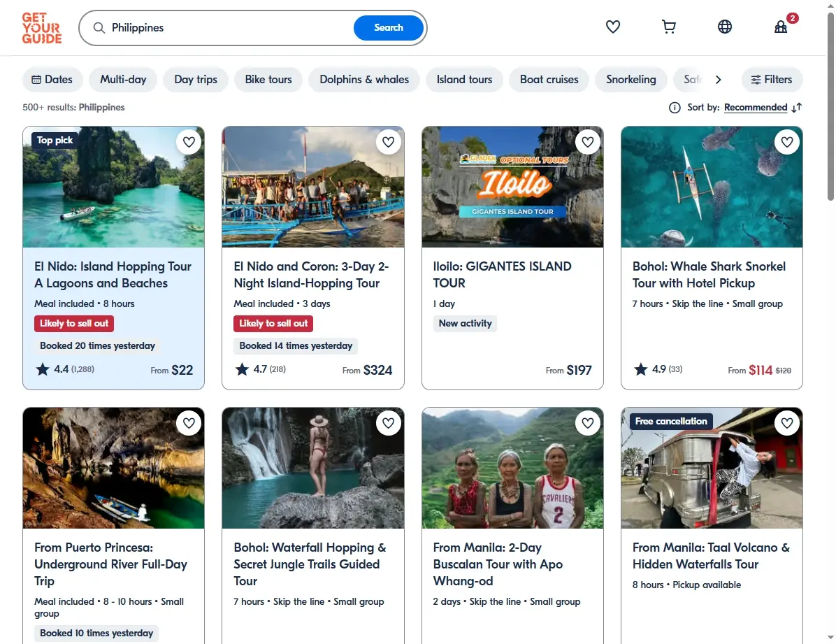Click the boat group photo thumbnail
Image resolution: width=836 pixels, height=644 pixels.
pyautogui.click(x=313, y=187)
